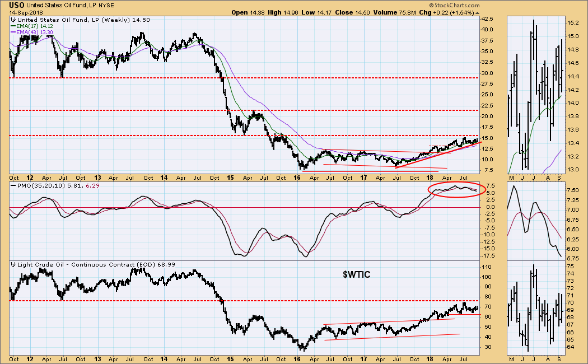Click the 42.5 label on the price axis
Screen dimensions: 588x364
coord(487,18)
